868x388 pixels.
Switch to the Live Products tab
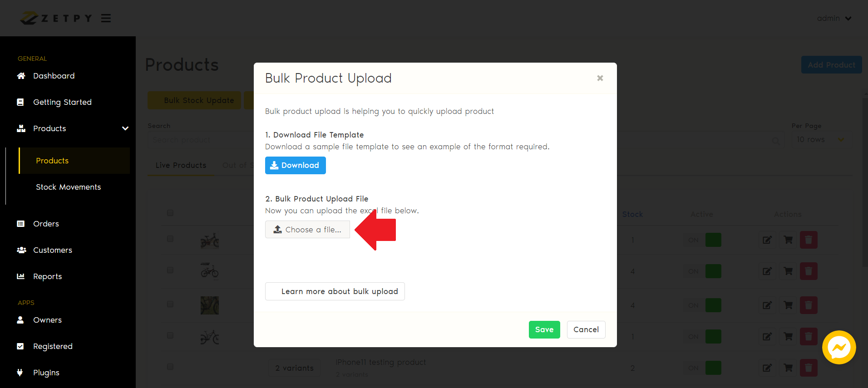181,165
